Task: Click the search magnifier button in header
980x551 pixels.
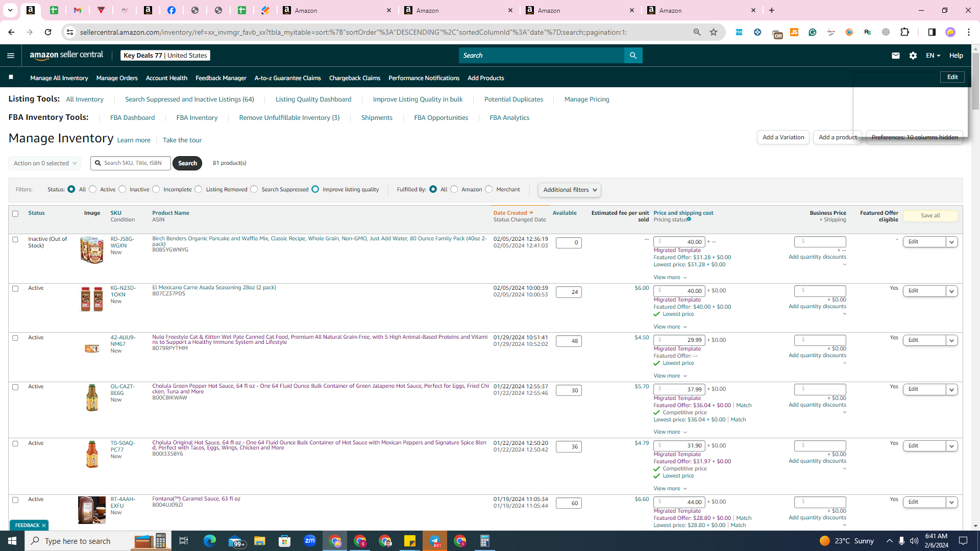Action: tap(633, 56)
